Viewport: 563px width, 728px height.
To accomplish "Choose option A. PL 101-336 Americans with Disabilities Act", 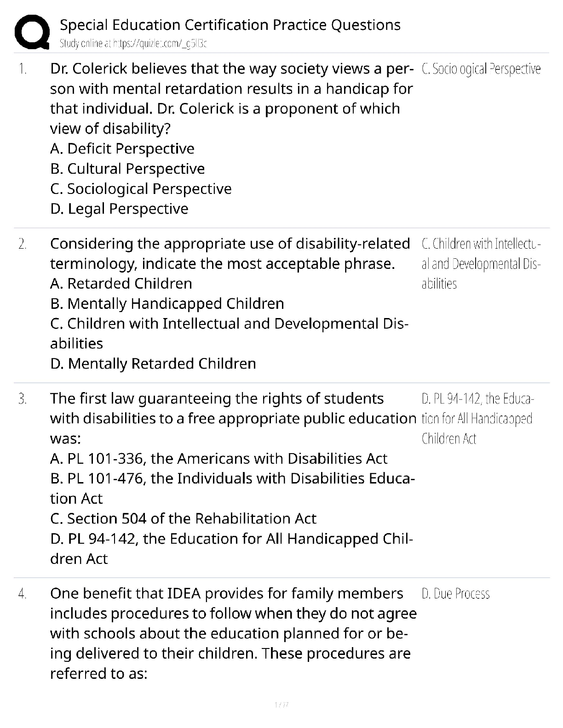I will [x=218, y=458].
